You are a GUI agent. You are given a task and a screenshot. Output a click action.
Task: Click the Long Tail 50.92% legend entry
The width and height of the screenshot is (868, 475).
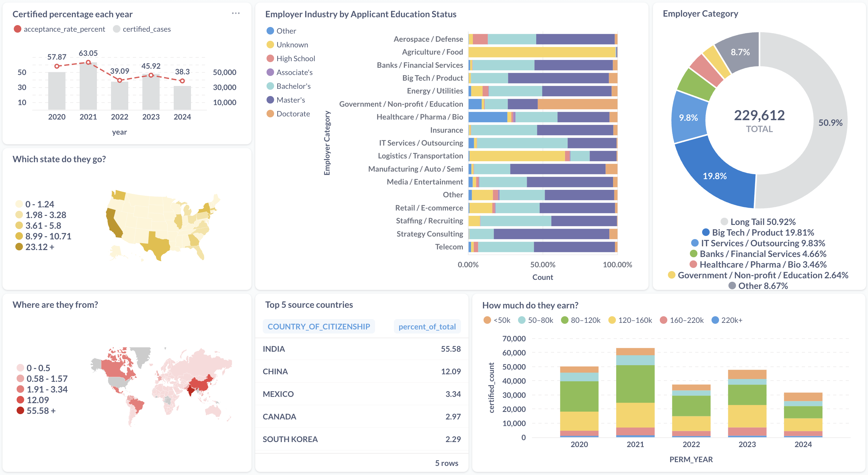[758, 221]
